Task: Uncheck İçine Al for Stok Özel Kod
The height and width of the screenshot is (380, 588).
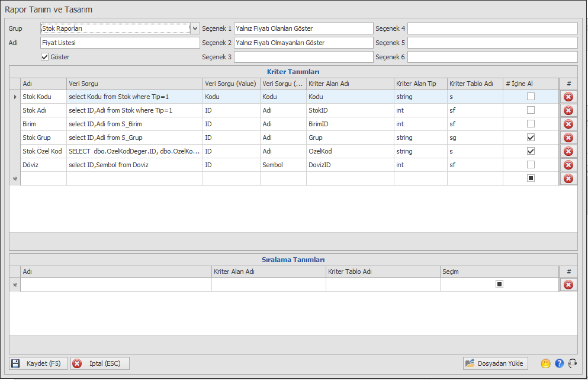Action: tap(531, 151)
